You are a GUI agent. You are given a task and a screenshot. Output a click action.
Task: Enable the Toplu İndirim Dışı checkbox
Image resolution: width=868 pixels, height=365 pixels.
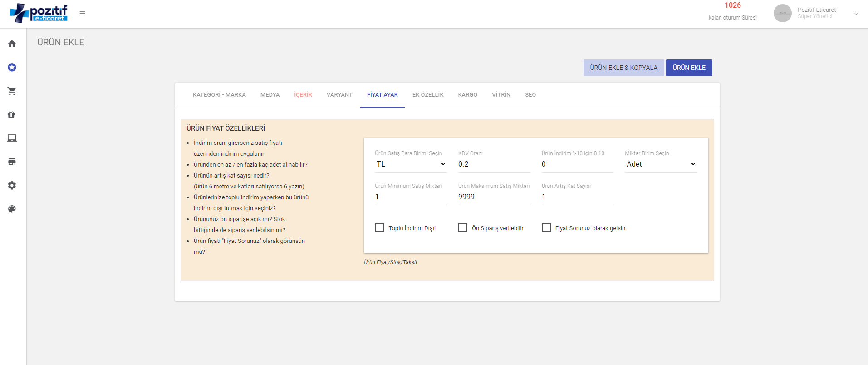tap(379, 227)
